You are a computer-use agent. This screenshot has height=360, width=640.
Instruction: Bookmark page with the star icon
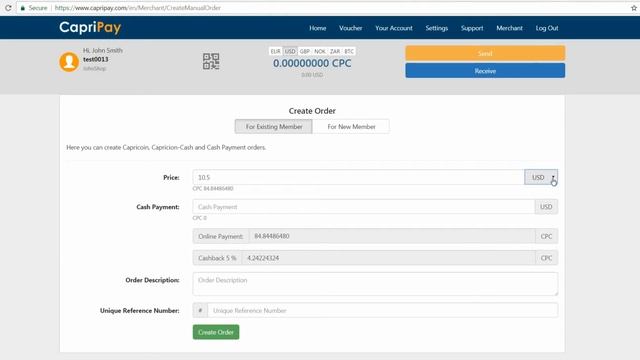(634, 8)
